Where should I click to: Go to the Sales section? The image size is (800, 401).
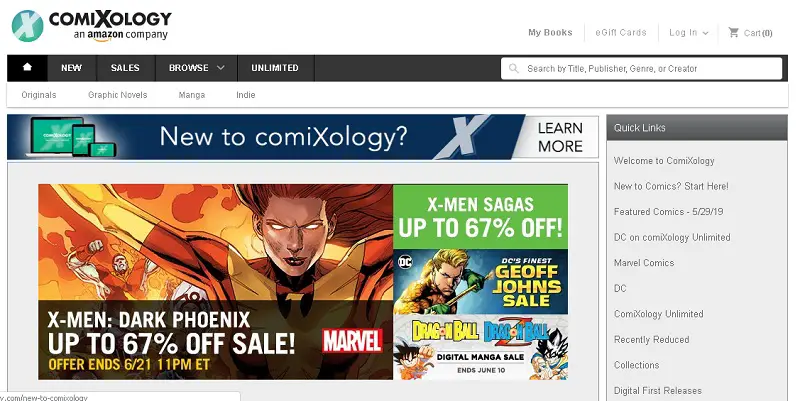(x=125, y=68)
